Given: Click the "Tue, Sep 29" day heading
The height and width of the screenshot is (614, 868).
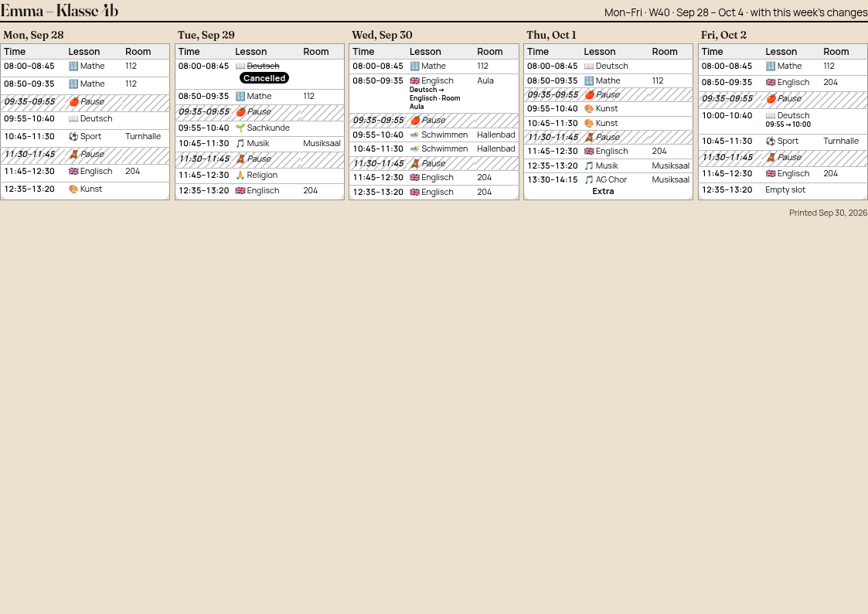Looking at the screenshot, I should click(x=206, y=35).
